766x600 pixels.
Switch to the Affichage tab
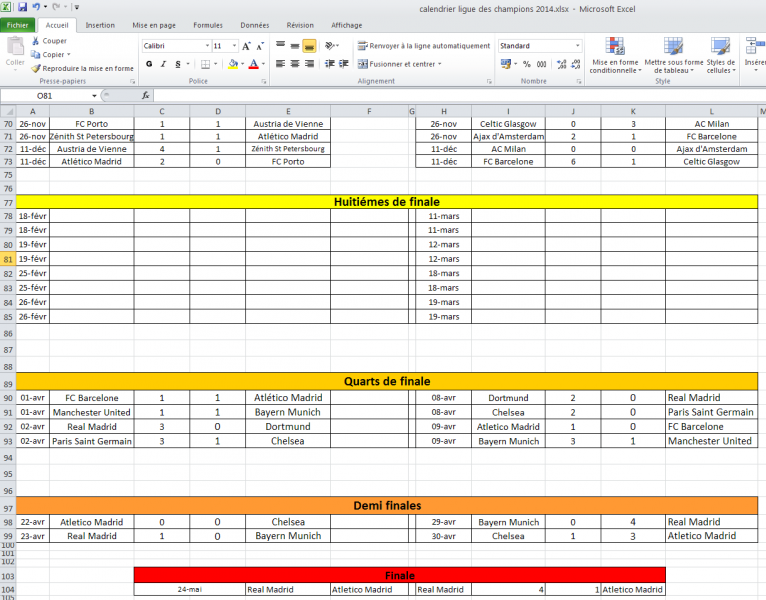click(x=346, y=25)
